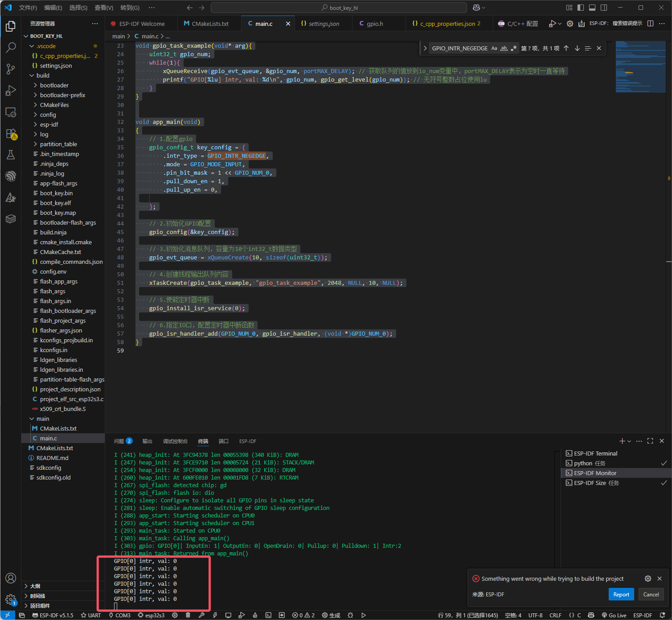The width and height of the screenshot is (672, 620).
Task: Open the Copilot icon in title bar
Action: point(476,8)
